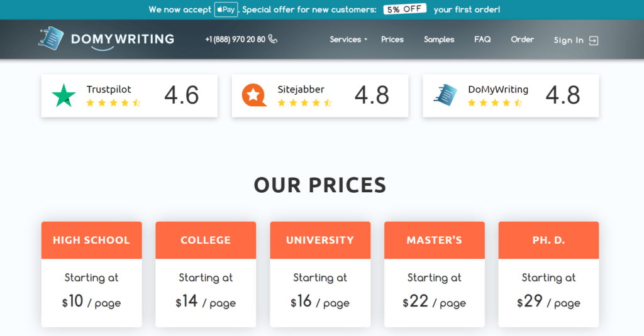Click the yellow star rating under Trustpilot
Viewport: 644px width, 336px height.
coord(113,102)
